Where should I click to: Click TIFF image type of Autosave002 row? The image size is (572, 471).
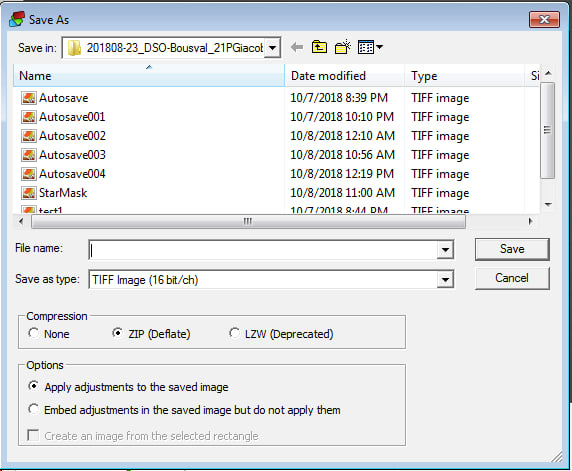coord(440,136)
